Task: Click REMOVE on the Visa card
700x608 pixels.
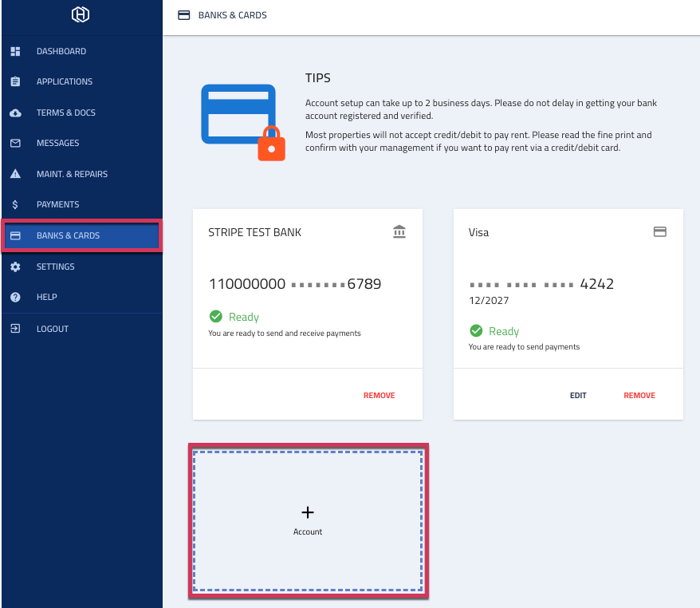Action: click(639, 395)
